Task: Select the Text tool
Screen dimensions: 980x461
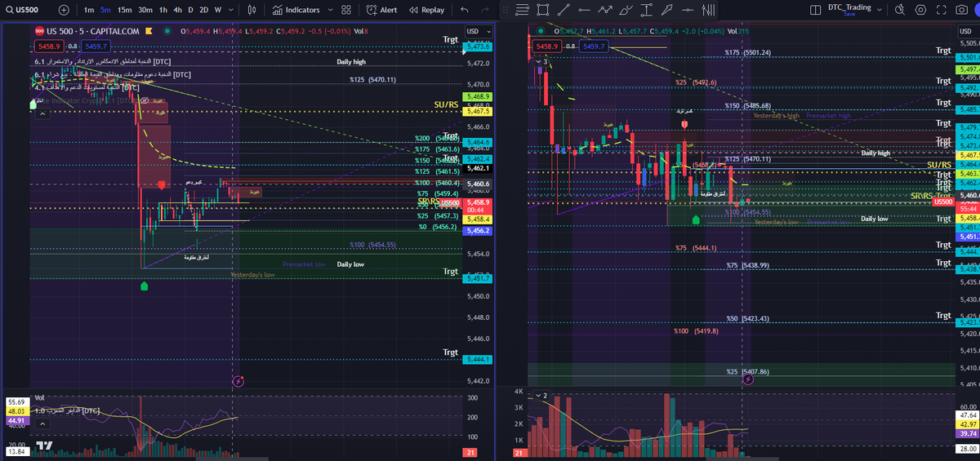Action: pyautogui.click(x=647, y=10)
